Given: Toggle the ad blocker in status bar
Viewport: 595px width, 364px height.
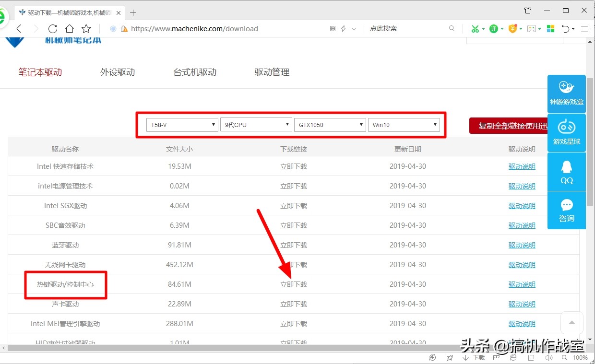Looking at the screenshot, I should click(433, 357).
